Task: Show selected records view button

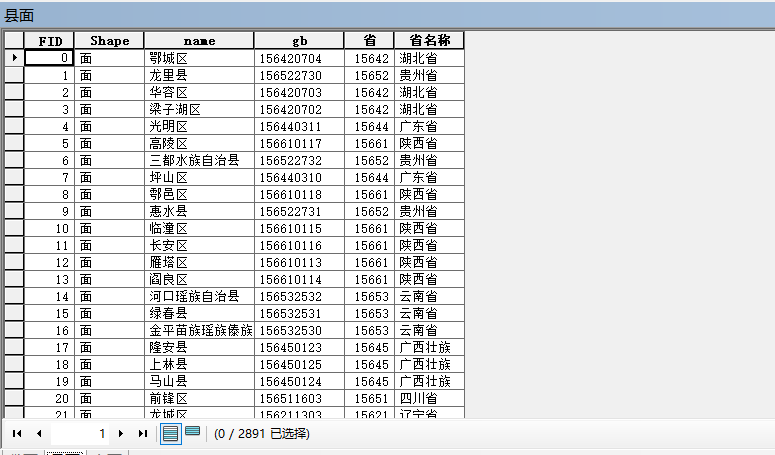Action: click(x=192, y=432)
